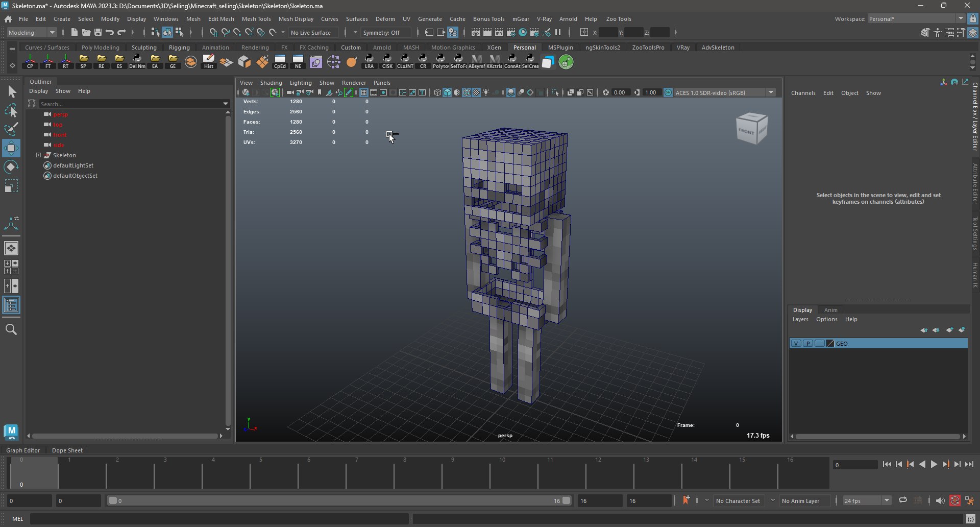This screenshot has height=527, width=980.
Task: Open the search magnifier icon in toolbox
Action: (x=11, y=329)
